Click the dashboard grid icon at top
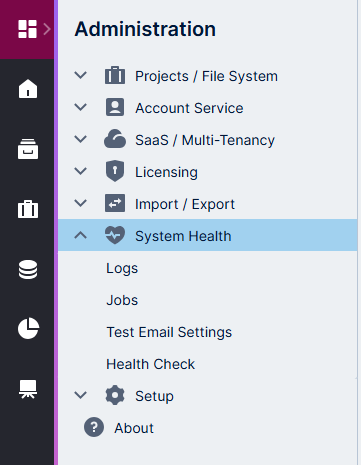 [x=27, y=29]
